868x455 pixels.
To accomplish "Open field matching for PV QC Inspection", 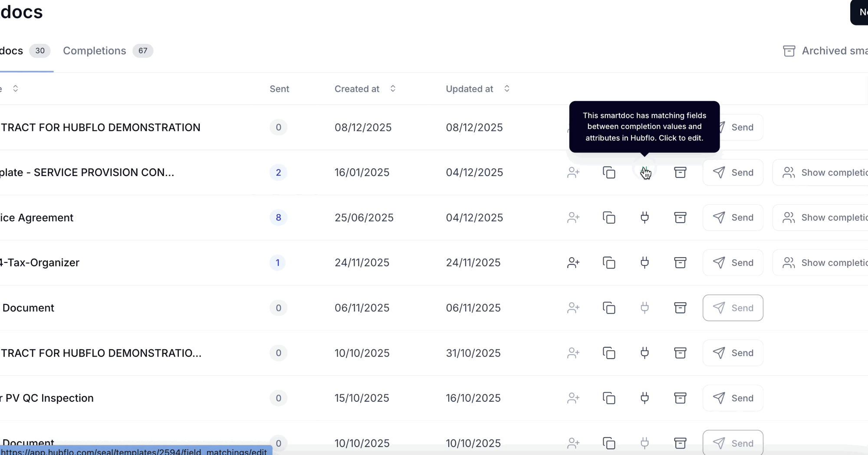I will click(644, 398).
